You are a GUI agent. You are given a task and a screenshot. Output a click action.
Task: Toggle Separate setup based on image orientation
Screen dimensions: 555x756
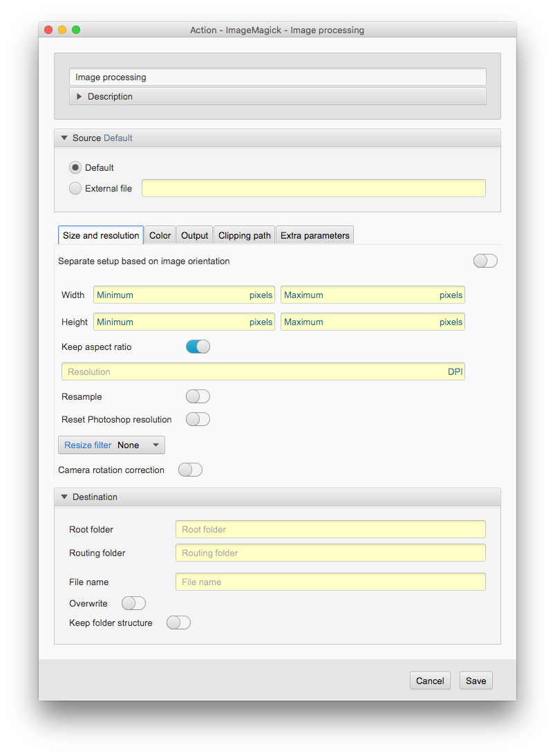coord(485,261)
